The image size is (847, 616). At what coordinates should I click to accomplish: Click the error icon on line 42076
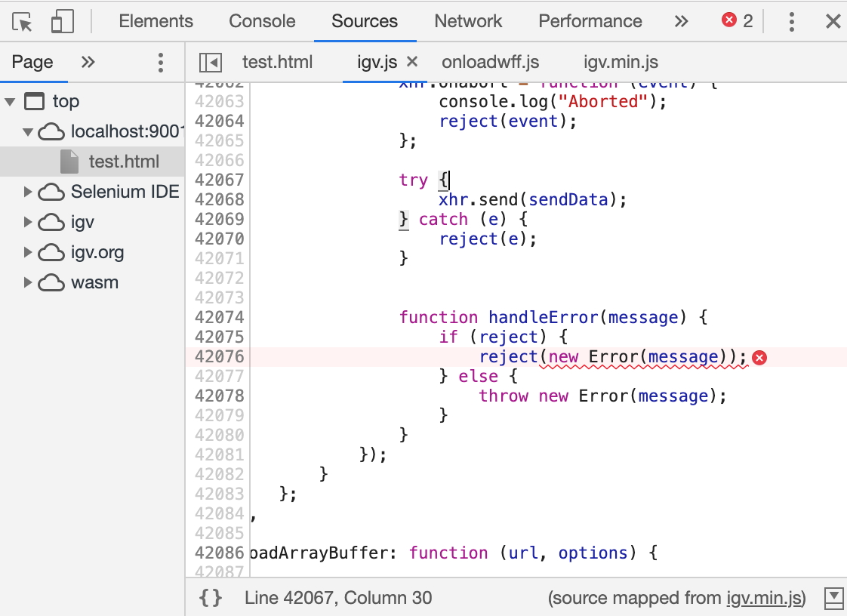click(x=759, y=357)
